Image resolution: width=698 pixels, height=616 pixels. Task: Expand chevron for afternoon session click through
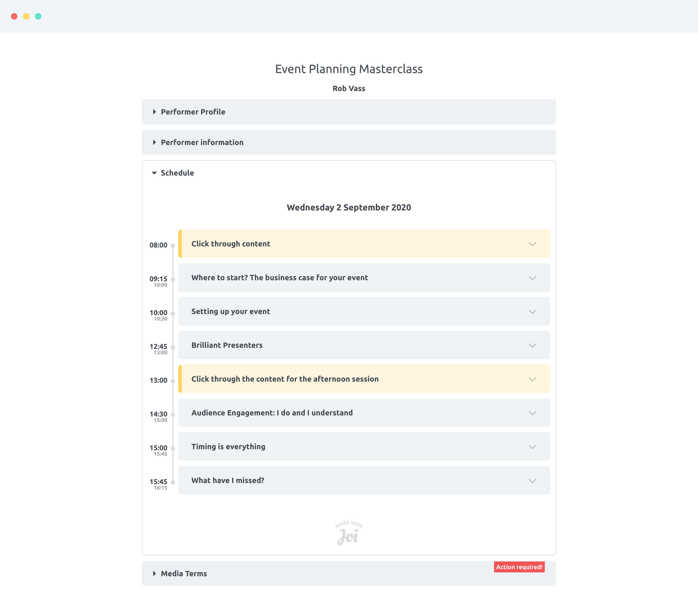532,379
